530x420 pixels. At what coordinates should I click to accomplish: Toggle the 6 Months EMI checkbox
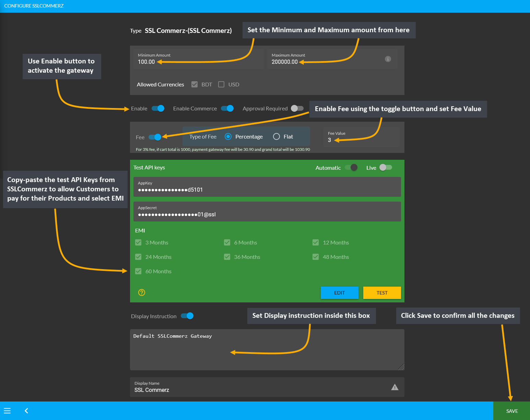point(227,242)
